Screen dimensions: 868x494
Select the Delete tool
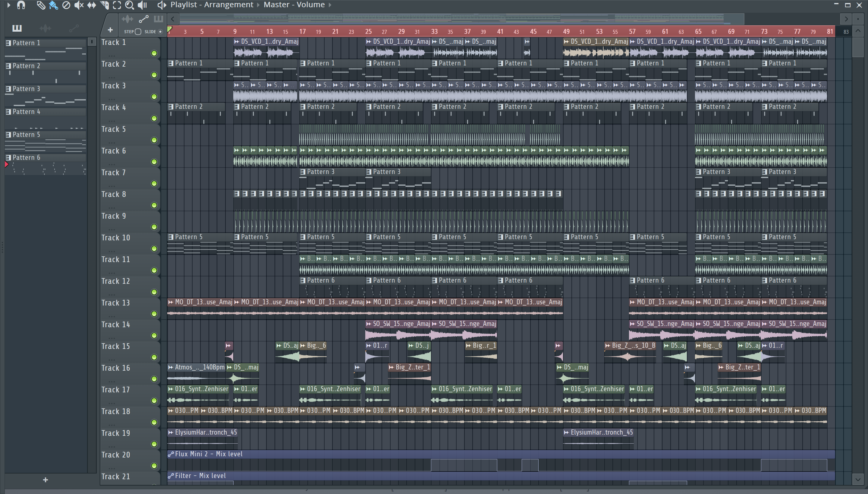point(66,5)
